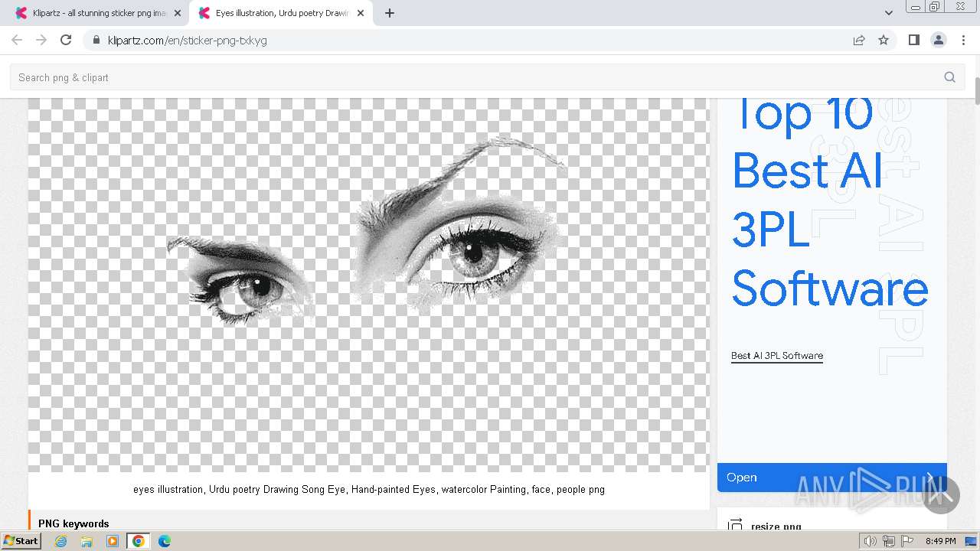Close the Klipartz stunning sticker tab
Screen dimensions: 980x551
coord(178,13)
